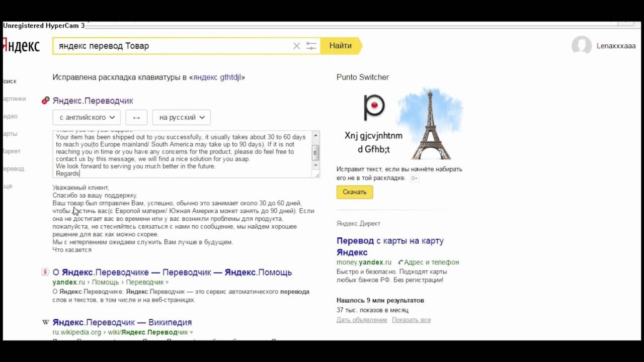Click the translated line Уважаемый клиент

(x=80, y=188)
